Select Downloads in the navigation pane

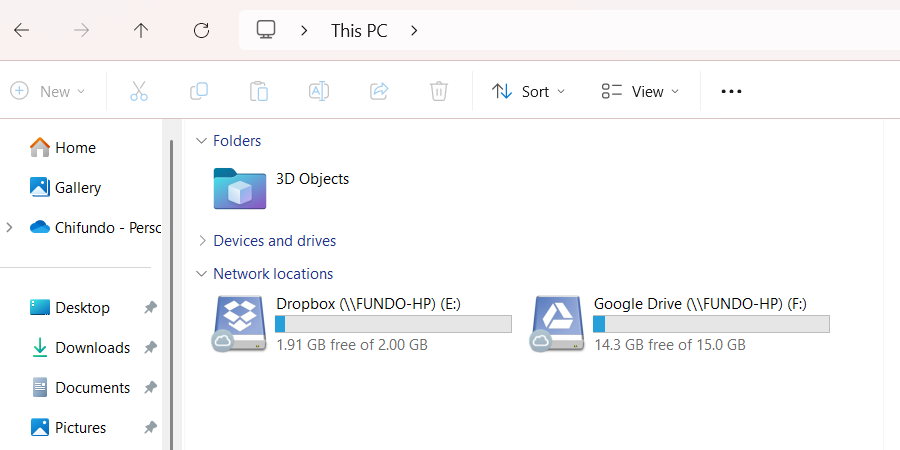92,348
